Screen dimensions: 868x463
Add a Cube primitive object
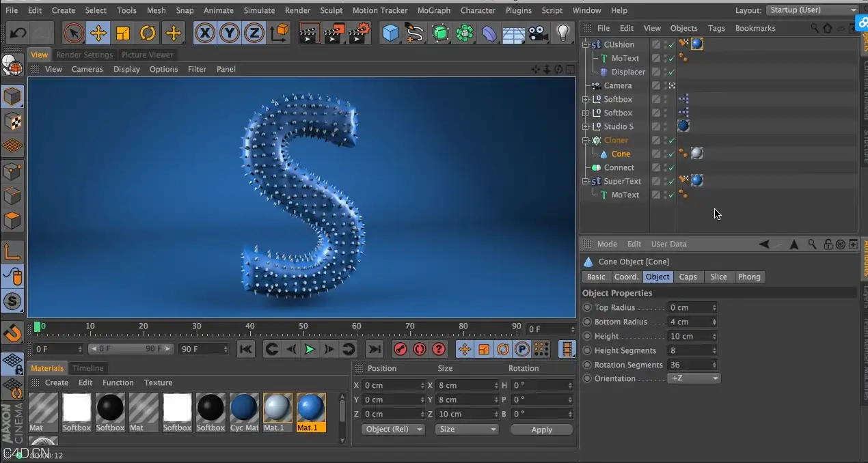pyautogui.click(x=390, y=33)
